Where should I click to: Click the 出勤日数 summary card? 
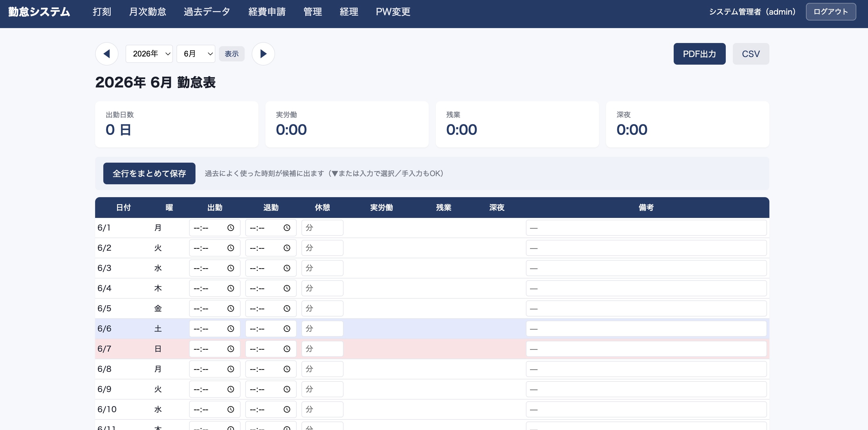coord(176,124)
